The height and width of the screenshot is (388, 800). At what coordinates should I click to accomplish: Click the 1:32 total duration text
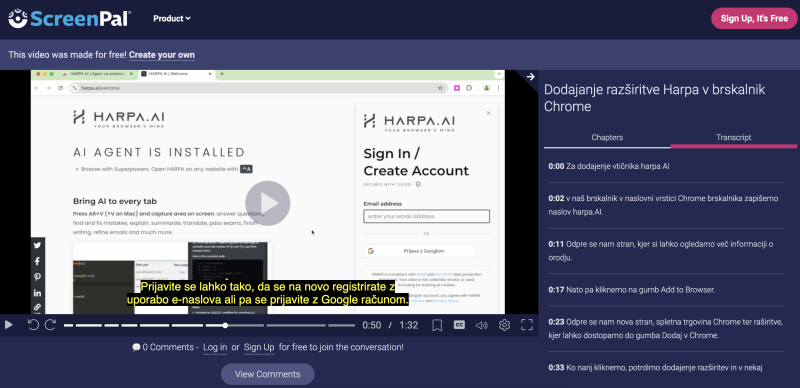point(409,325)
